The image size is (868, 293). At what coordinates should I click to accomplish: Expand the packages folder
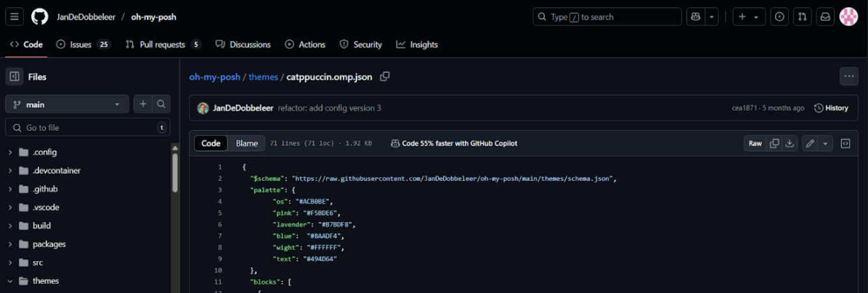tap(10, 244)
